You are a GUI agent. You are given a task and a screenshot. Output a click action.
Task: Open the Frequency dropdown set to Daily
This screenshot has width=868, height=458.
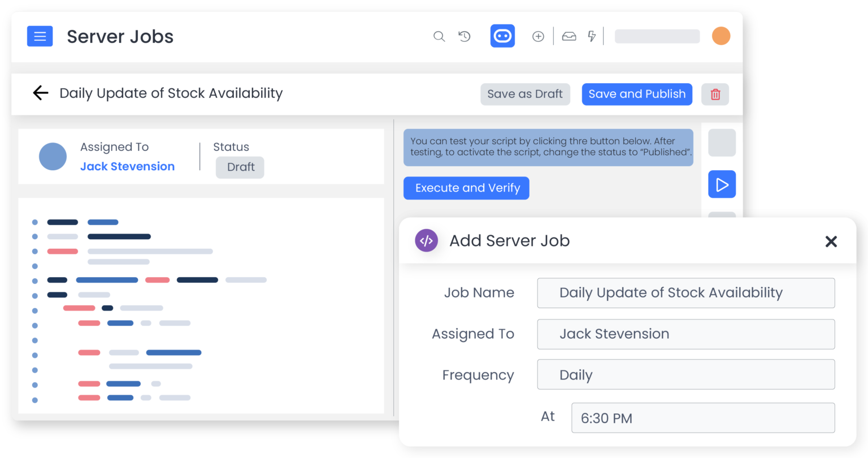click(x=685, y=374)
